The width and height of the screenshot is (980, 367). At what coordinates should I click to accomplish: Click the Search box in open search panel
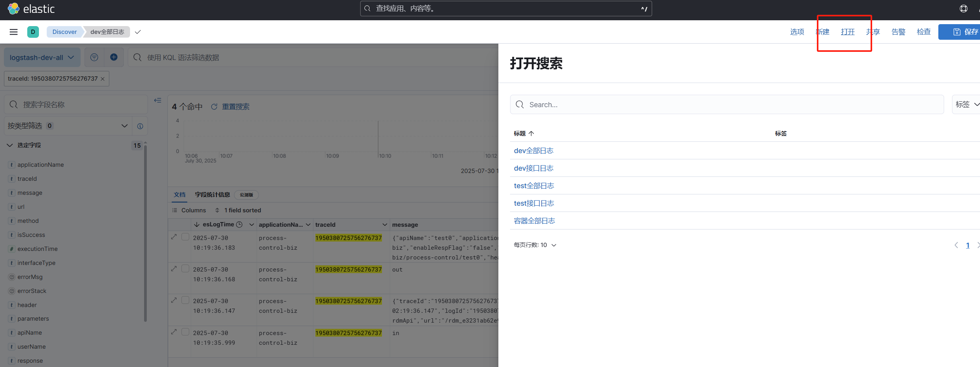[x=727, y=105]
